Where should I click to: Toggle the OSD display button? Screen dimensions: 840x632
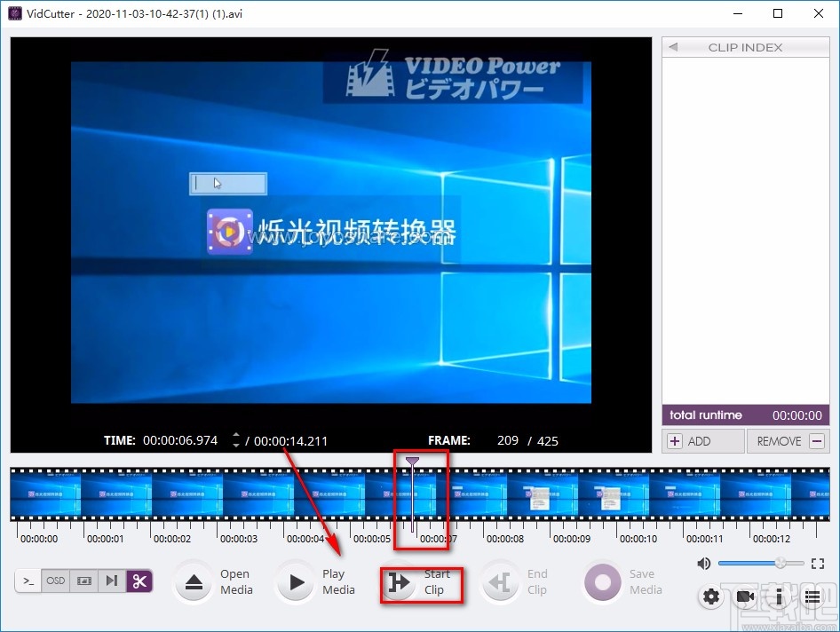[56, 581]
